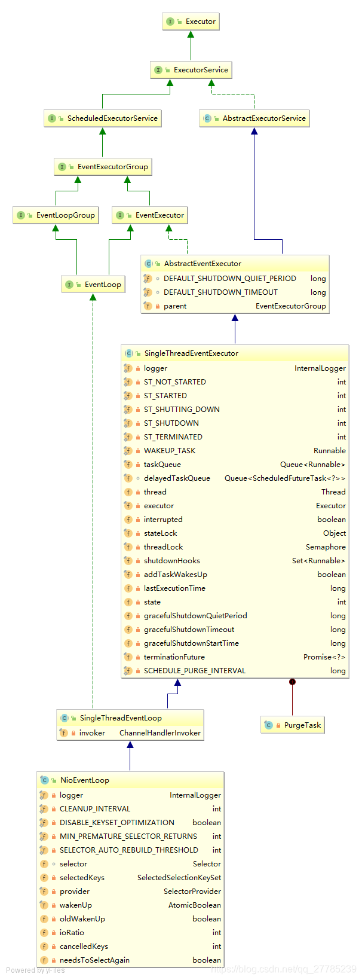This screenshot has width=362, height=980.
Task: Select the Executor interface node
Action: (x=191, y=22)
